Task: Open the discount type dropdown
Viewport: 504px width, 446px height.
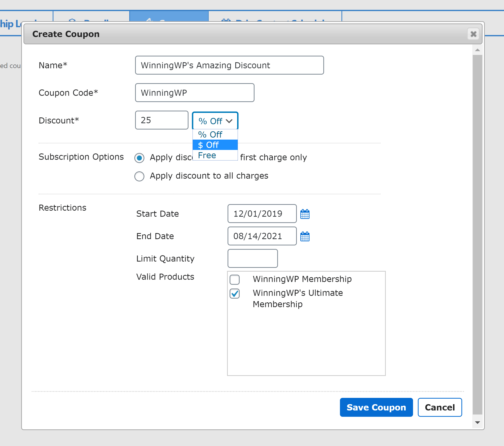Action: (215, 121)
